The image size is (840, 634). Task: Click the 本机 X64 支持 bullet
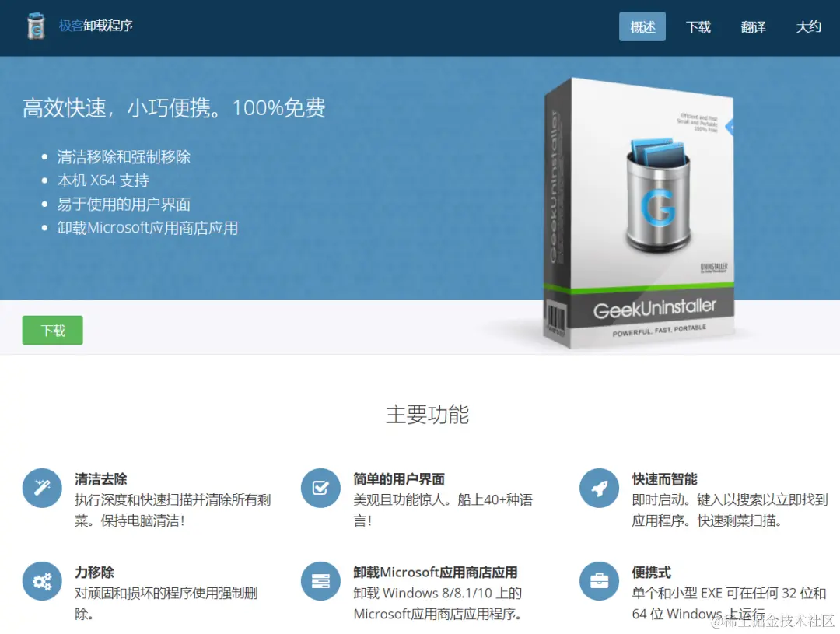coord(103,180)
